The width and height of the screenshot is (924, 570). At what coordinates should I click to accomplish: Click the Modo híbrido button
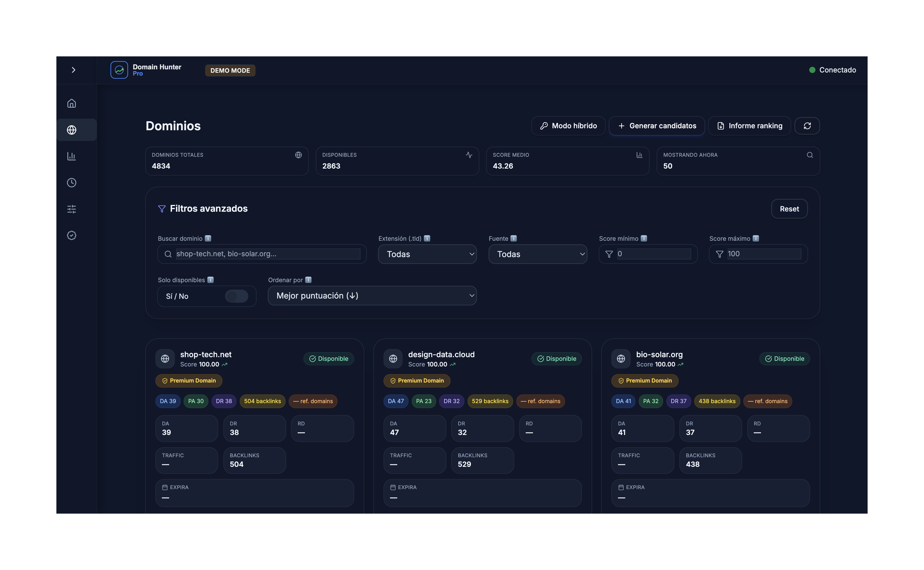coord(568,125)
